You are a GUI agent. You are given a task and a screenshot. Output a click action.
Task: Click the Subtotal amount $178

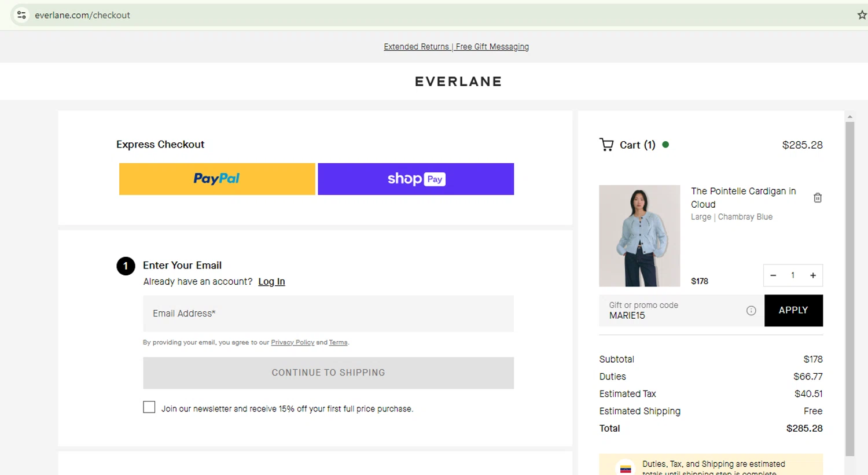click(x=813, y=359)
